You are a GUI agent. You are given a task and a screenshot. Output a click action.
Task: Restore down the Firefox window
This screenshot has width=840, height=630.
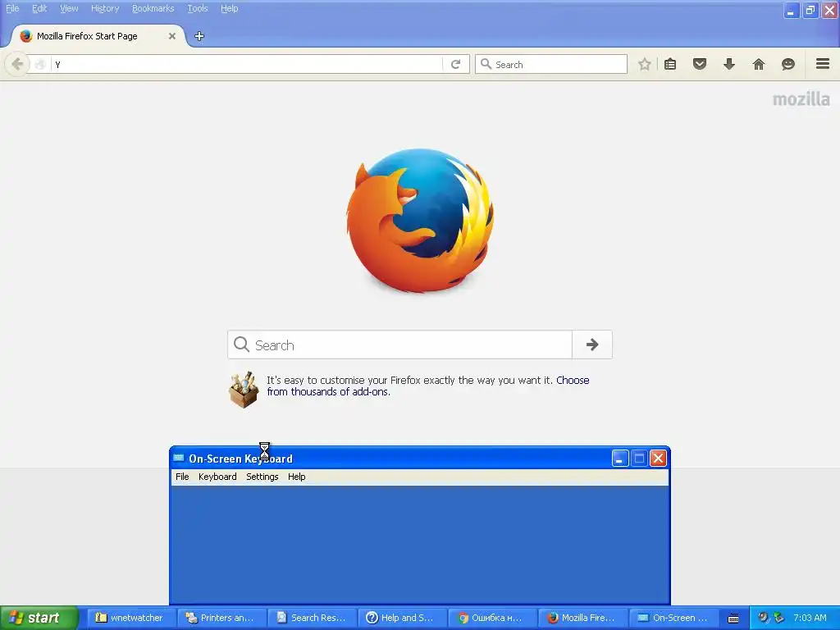(x=810, y=10)
